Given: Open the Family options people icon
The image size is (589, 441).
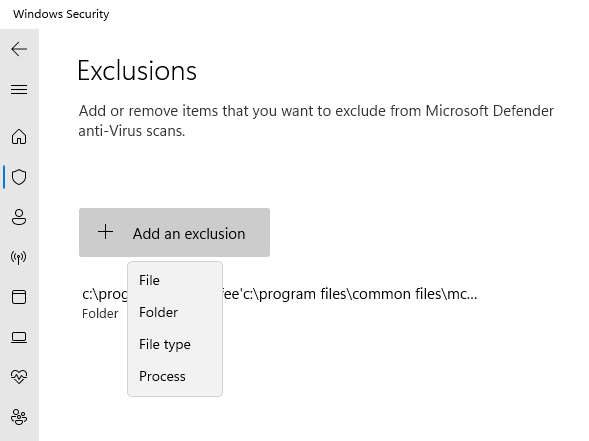Looking at the screenshot, I should tap(19, 417).
